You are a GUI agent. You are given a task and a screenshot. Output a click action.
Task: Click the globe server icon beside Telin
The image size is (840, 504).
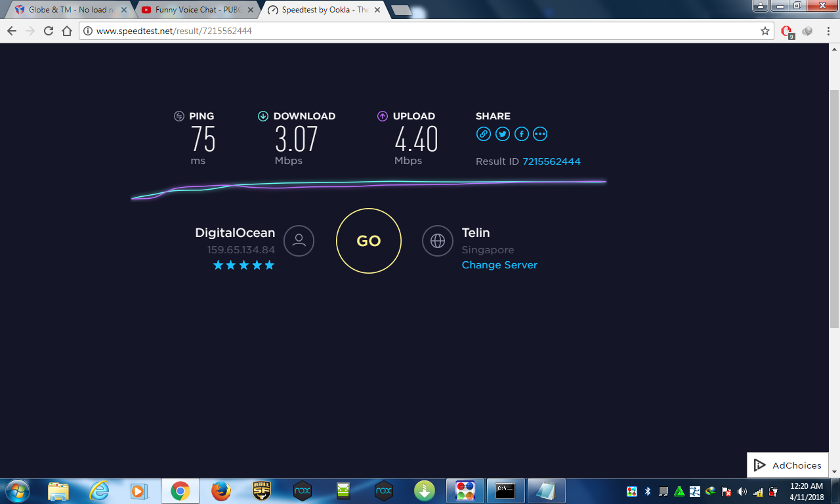(x=438, y=240)
